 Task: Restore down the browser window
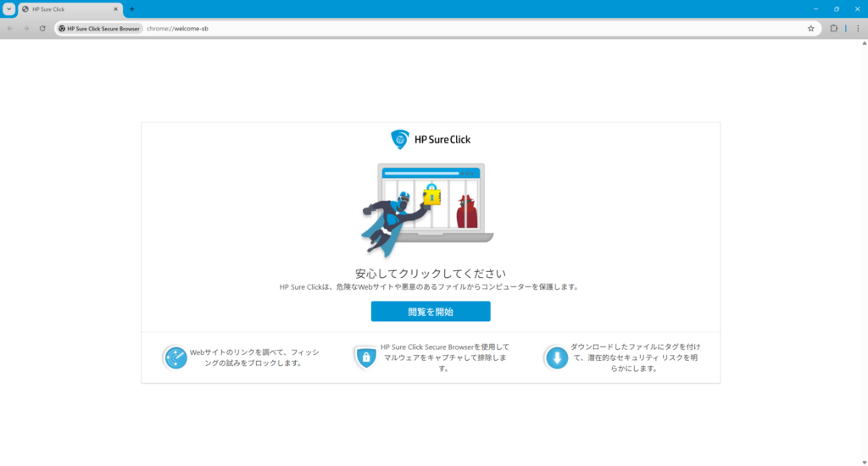click(836, 8)
